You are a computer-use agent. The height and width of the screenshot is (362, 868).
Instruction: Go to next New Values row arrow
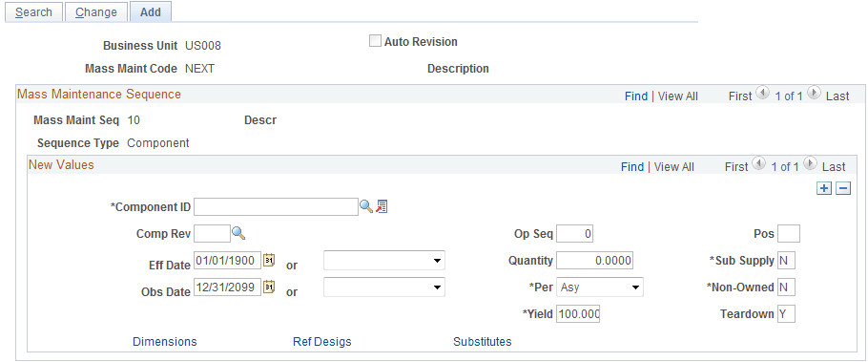click(811, 164)
